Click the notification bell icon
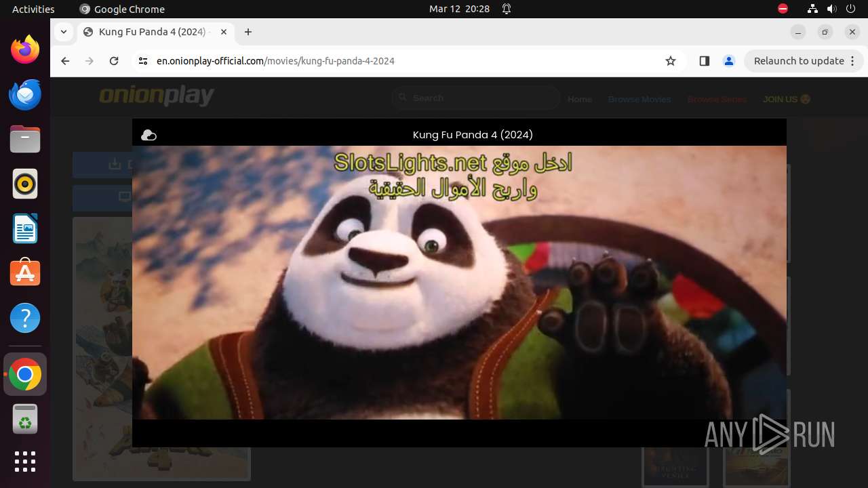 507,9
